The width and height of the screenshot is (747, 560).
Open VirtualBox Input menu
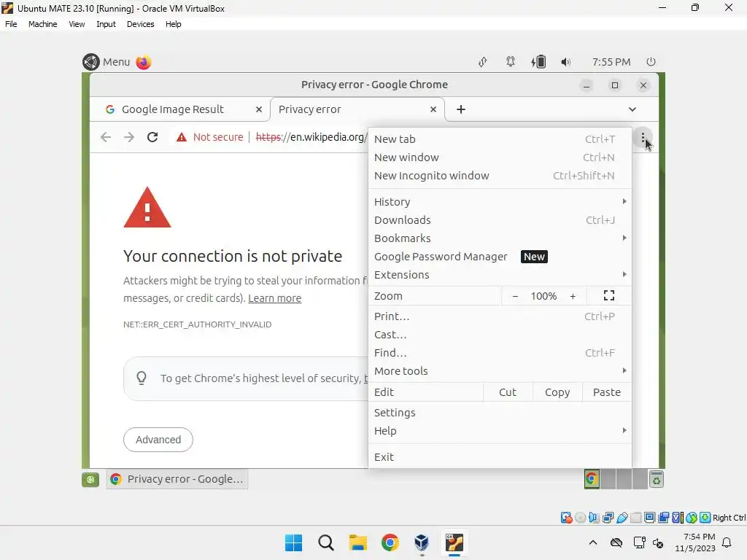(106, 24)
